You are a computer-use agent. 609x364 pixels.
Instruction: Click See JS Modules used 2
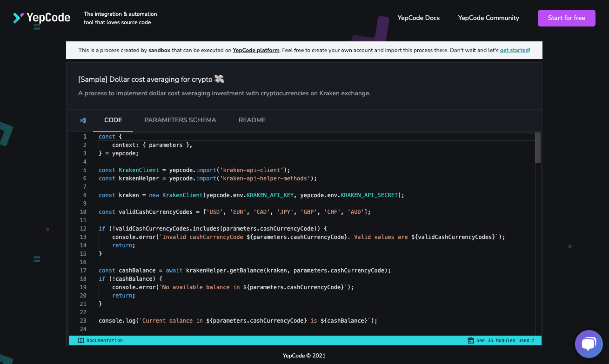tap(501, 340)
